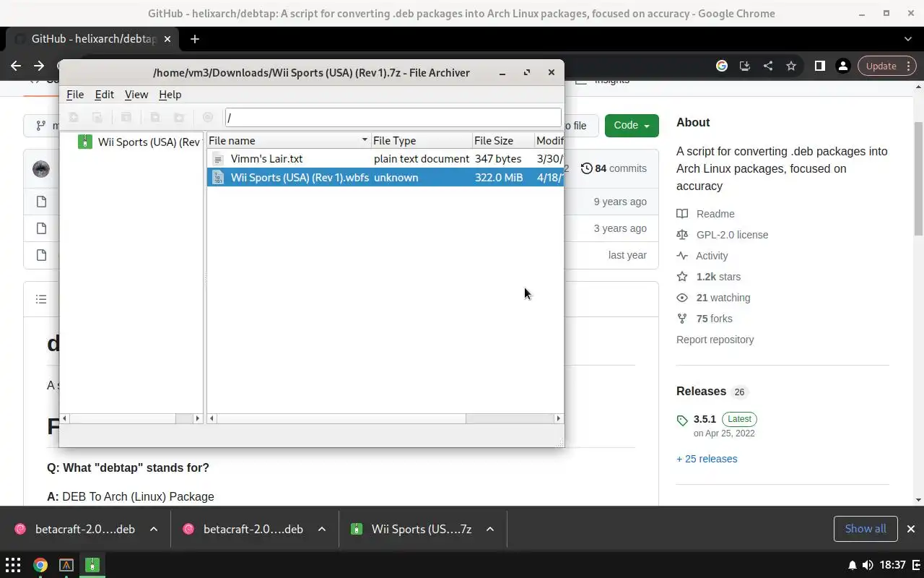Click the '322.0 MiB' size cell

coord(499,177)
